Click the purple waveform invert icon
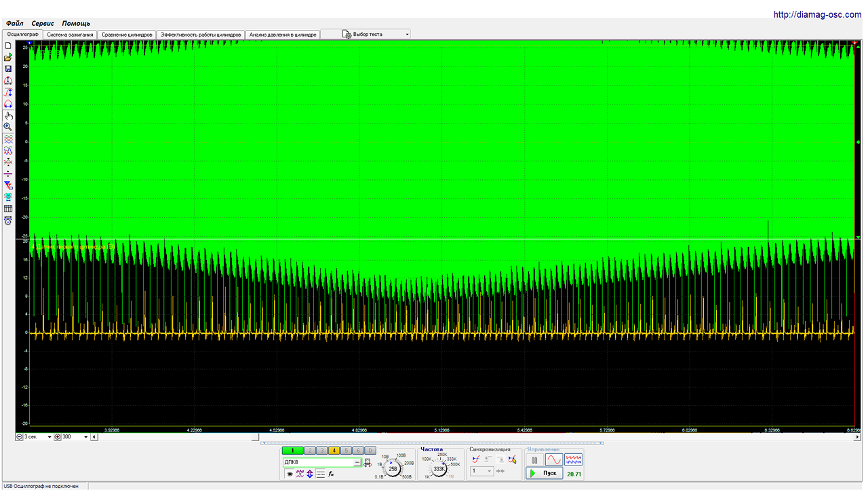868x492 pixels. pyautogui.click(x=300, y=474)
